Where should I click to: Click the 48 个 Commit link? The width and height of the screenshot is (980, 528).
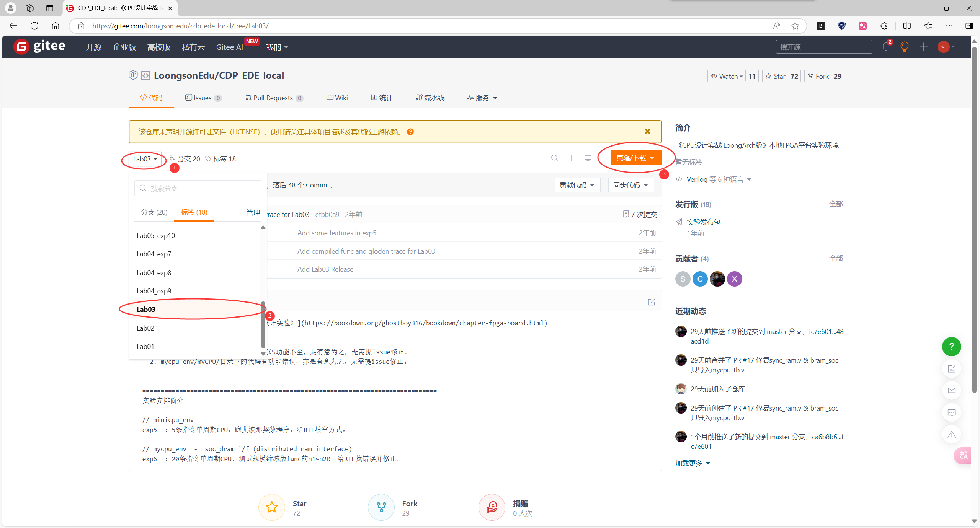pos(309,185)
